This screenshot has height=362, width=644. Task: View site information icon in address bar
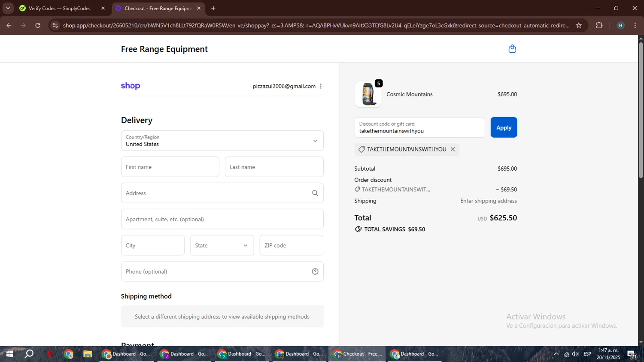(55, 25)
